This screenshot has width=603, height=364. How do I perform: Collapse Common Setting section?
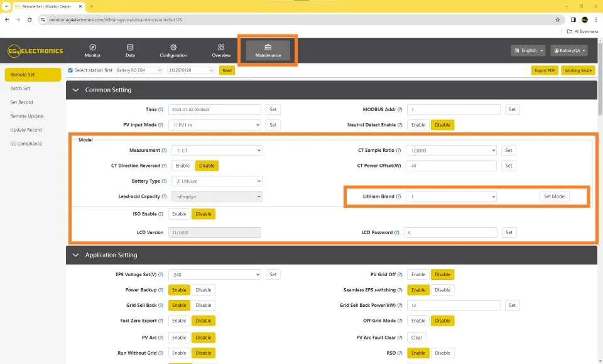click(76, 90)
